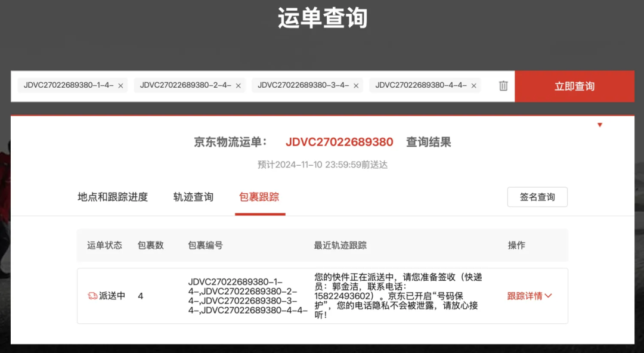This screenshot has height=353, width=644.
Task: Remove the JDVC27022689380-2-4- tag
Action: [x=238, y=86]
